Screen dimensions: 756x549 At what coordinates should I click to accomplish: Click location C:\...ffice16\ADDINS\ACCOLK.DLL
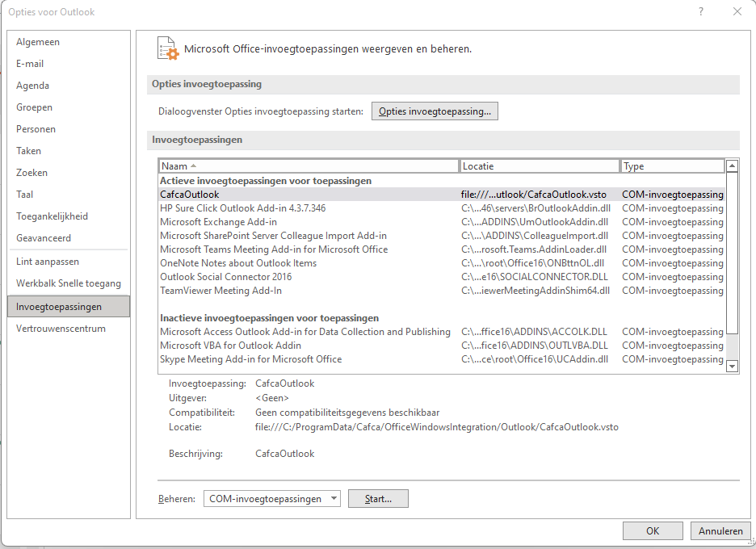coord(534,332)
